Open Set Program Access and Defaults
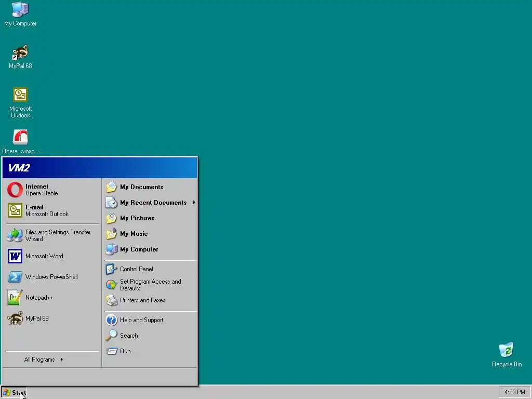 (150, 285)
